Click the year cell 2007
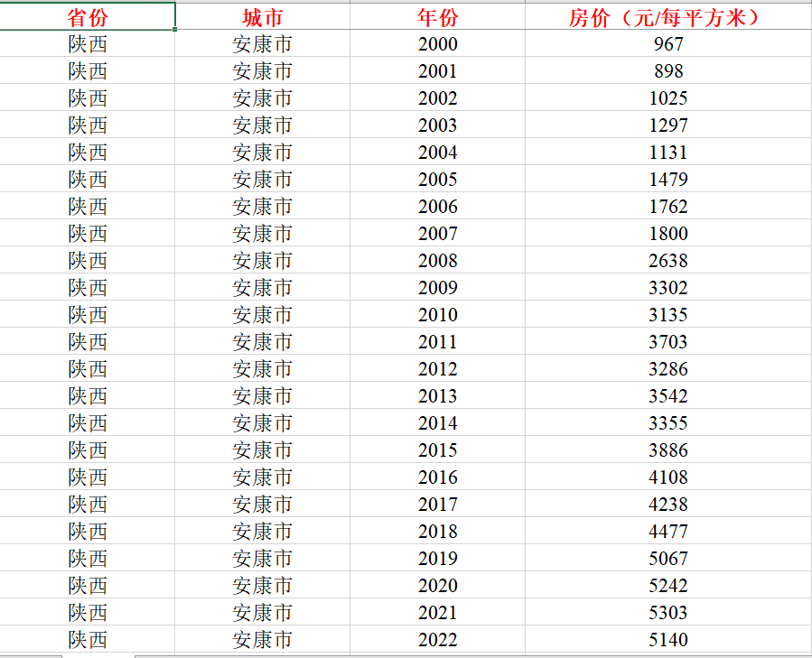 click(x=437, y=233)
